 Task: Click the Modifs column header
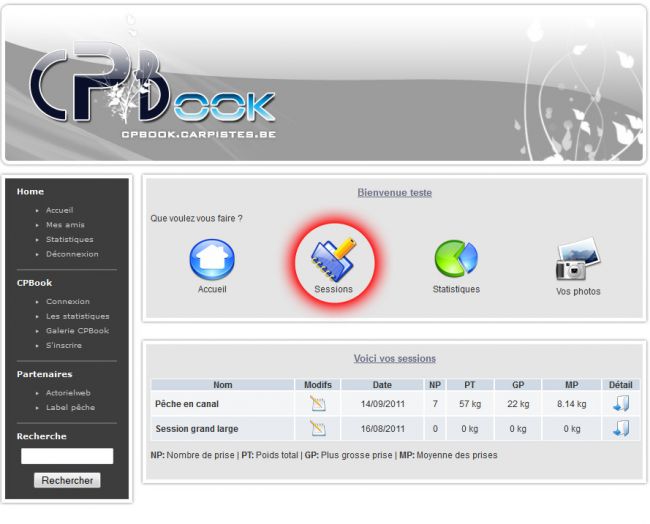[318, 385]
